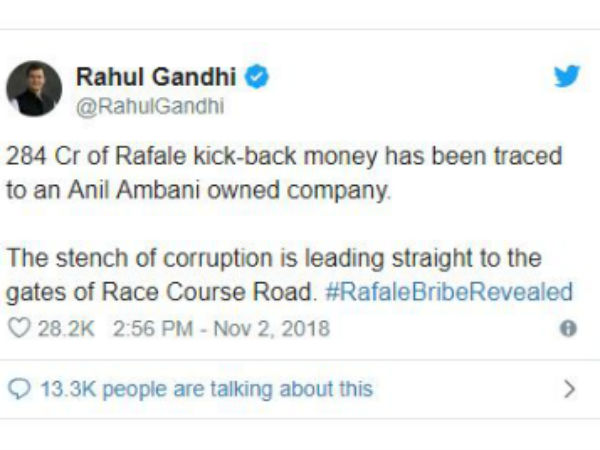Click the 'gates of Race Course Road' text
Image resolution: width=600 pixels, height=450 pixels.
(x=190, y=293)
